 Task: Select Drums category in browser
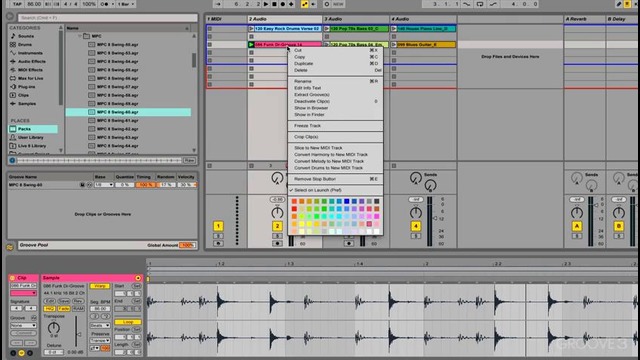(24, 44)
